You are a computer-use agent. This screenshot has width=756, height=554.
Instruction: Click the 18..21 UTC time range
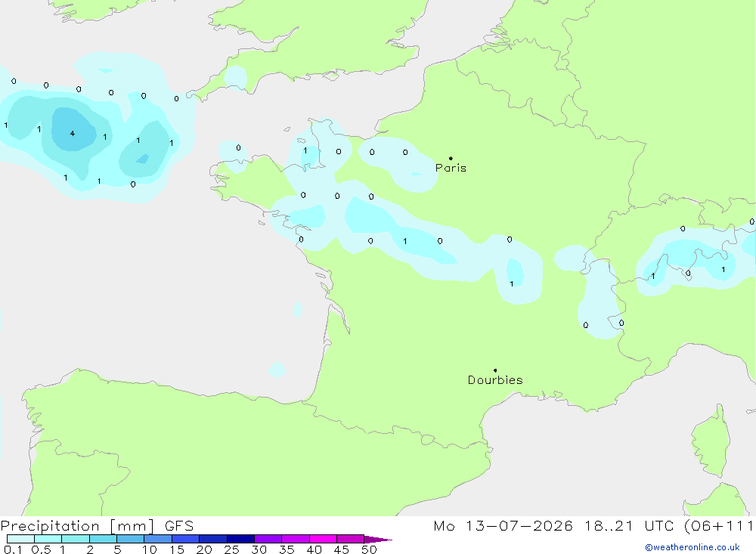click(629, 526)
